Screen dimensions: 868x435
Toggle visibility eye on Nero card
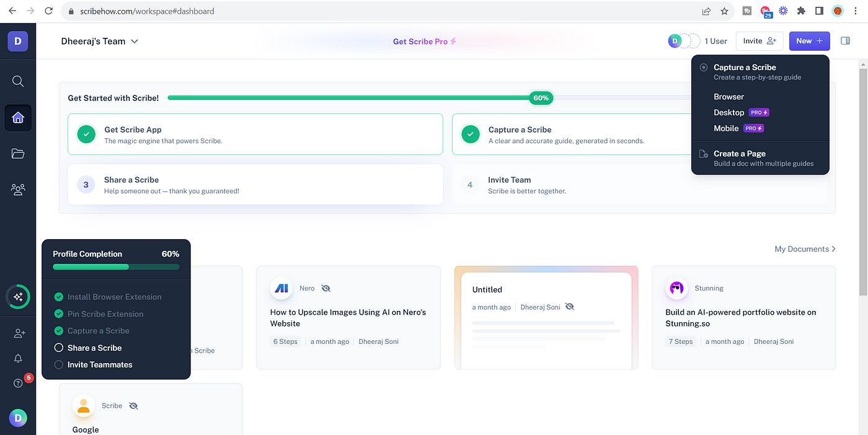pyautogui.click(x=326, y=288)
